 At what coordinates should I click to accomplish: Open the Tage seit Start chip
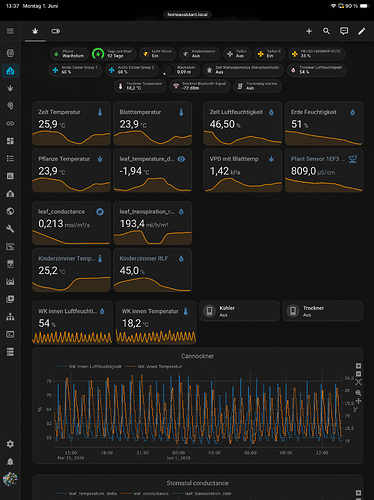[x=114, y=54]
